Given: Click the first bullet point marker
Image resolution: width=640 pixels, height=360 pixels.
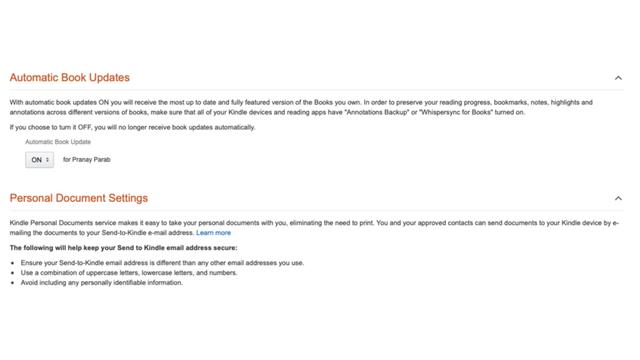Looking at the screenshot, I should tap(13, 263).
